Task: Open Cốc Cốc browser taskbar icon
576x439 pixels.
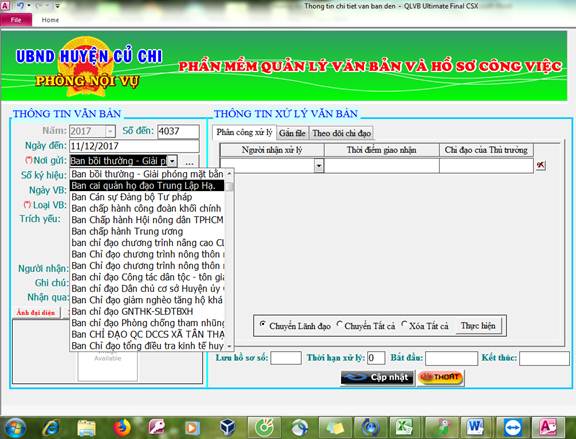Action: tap(264, 428)
